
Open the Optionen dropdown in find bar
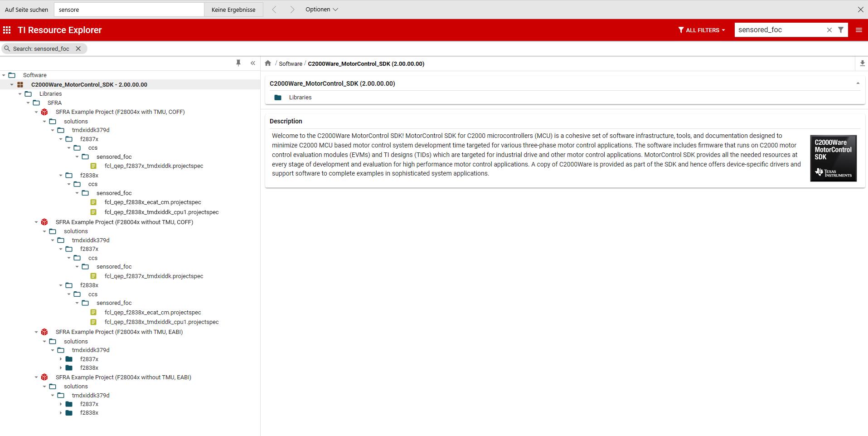pos(322,9)
